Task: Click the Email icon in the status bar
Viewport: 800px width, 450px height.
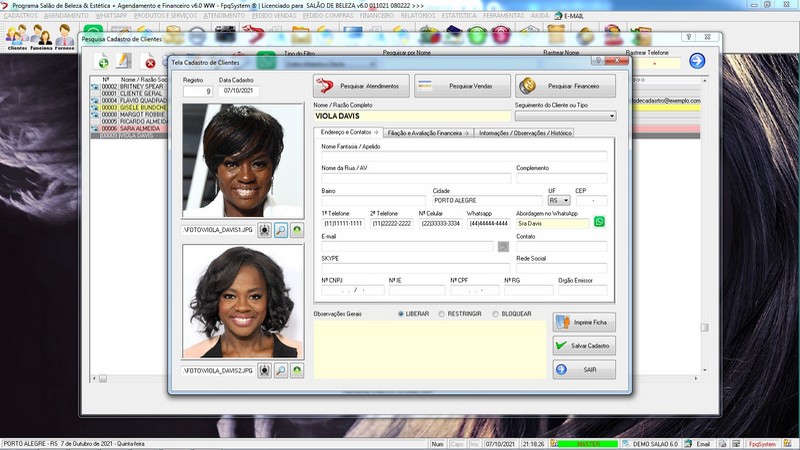Action: point(690,443)
